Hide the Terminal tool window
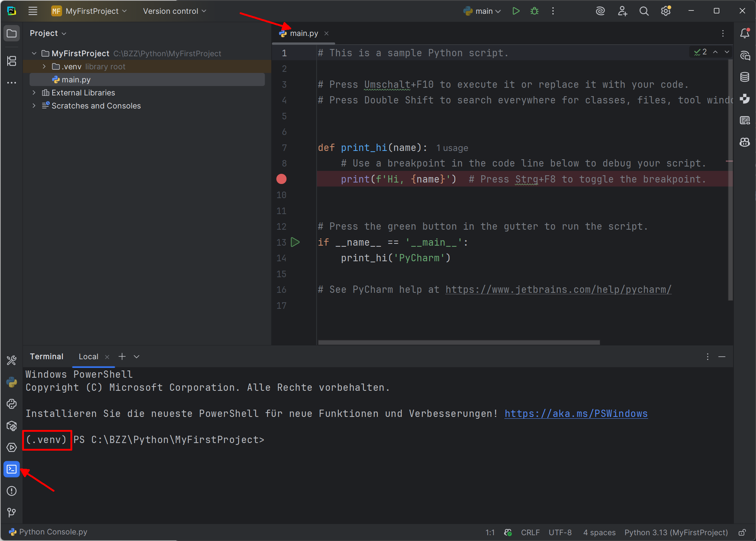Screen dimensions: 756x541 click(x=722, y=357)
